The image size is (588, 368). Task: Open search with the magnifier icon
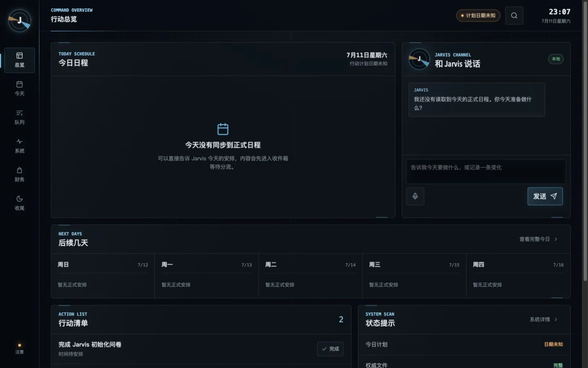pos(514,16)
